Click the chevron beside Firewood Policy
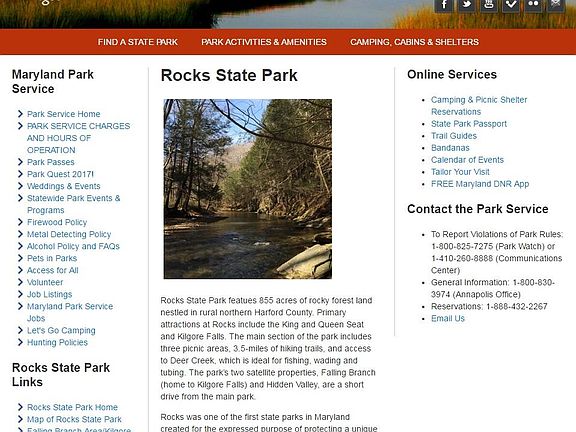The width and height of the screenshot is (576, 432). point(20,222)
